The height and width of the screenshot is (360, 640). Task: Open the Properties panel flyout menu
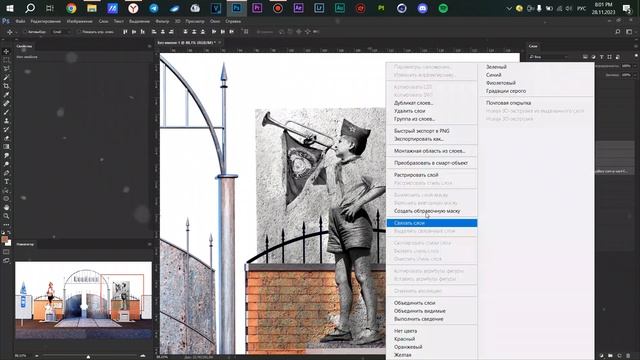(149, 46)
